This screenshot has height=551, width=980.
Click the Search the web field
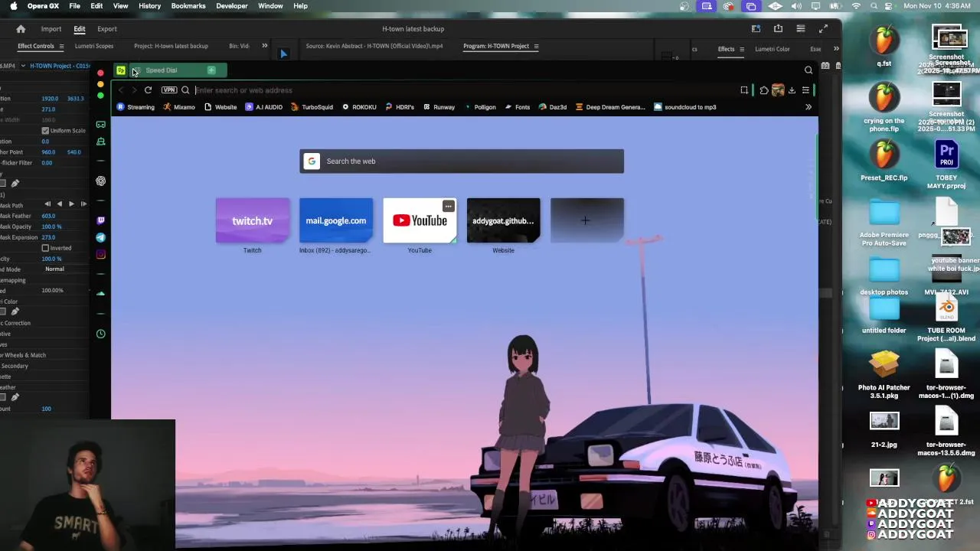coord(462,161)
